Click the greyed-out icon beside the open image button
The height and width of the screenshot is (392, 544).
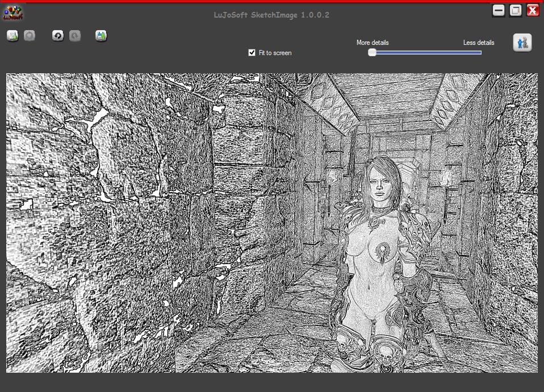(30, 35)
